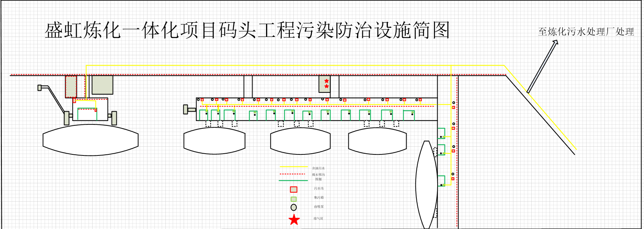This screenshot has height=229, width=644.
Task: Click the red-bordered sewage pool legend square
Action: (293, 189)
